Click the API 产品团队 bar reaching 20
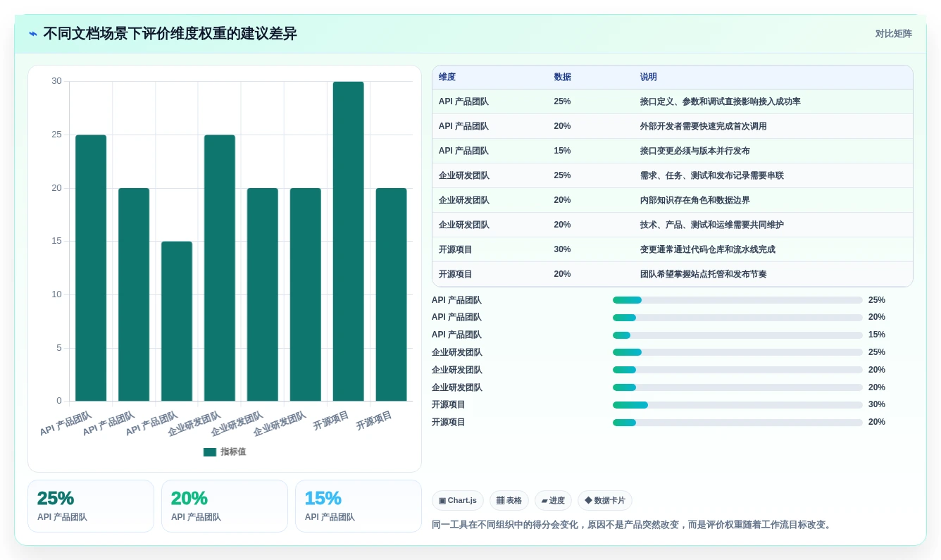Viewport: 941px width, 560px height. [134, 294]
